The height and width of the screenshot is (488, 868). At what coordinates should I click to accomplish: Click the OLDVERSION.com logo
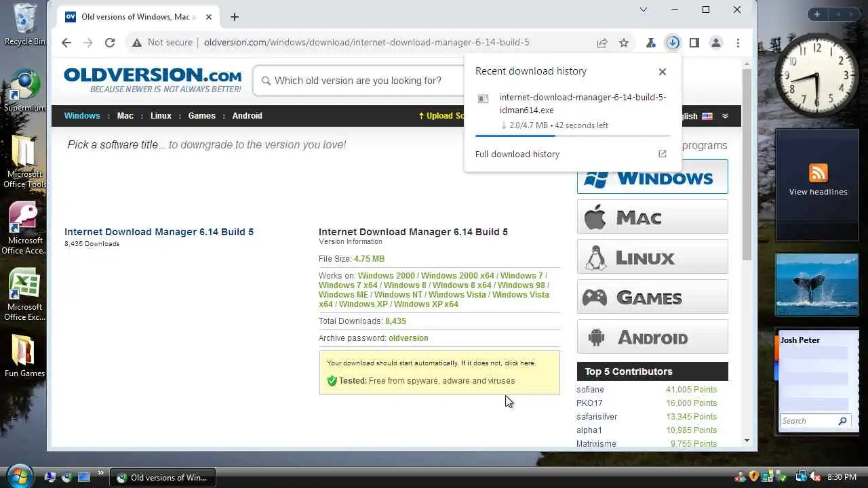pos(153,80)
